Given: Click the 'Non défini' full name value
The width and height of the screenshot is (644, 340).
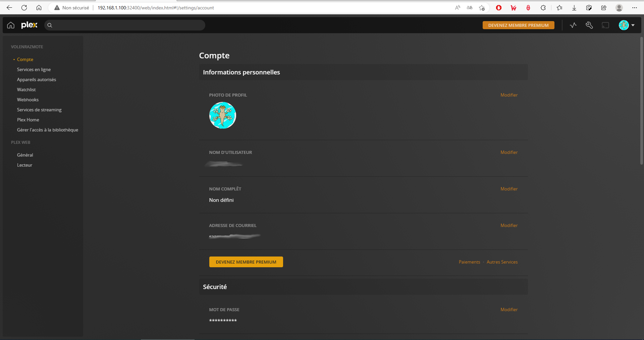Looking at the screenshot, I should pos(221,200).
